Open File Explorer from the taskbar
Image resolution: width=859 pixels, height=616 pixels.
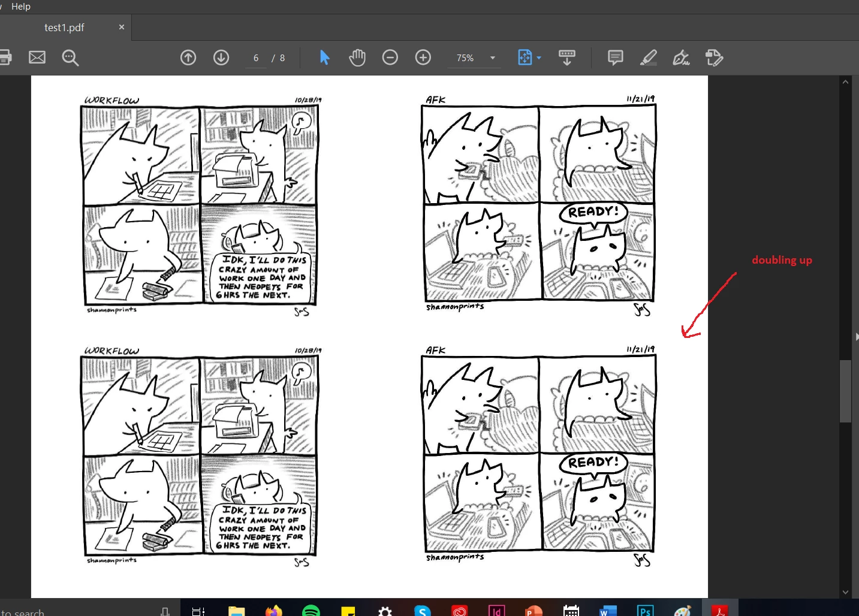237,611
